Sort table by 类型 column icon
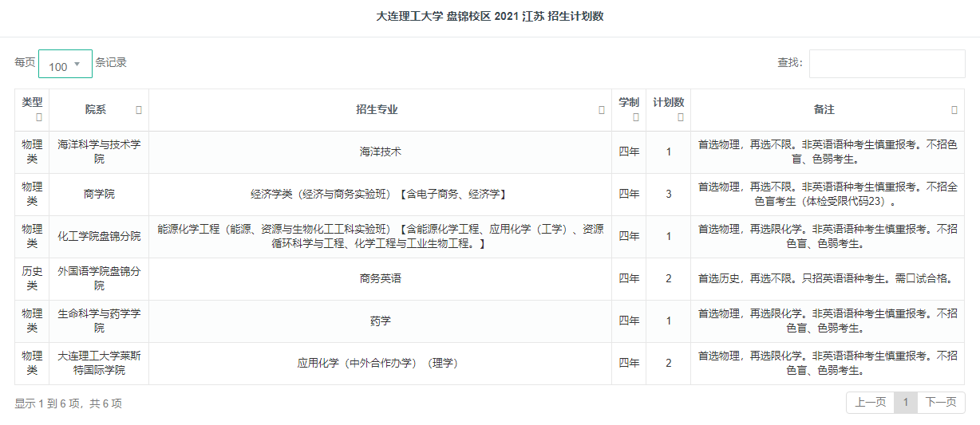Image resolution: width=980 pixels, height=425 pixels. pyautogui.click(x=39, y=117)
